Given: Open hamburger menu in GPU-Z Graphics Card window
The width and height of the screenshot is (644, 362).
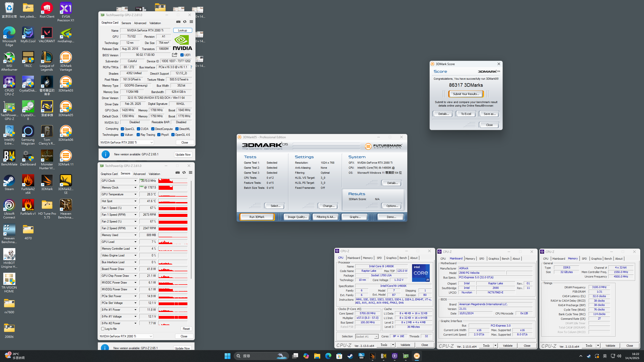Looking at the screenshot, I should [191, 22].
